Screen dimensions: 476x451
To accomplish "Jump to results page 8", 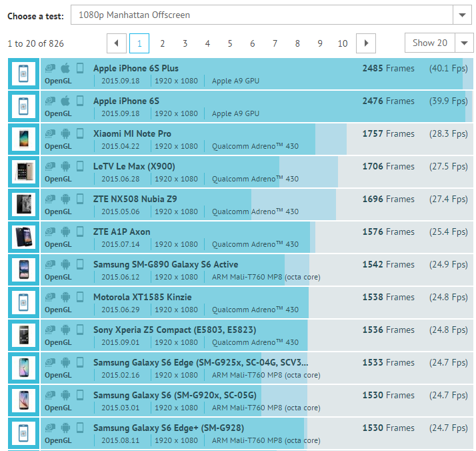I will click(x=297, y=43).
